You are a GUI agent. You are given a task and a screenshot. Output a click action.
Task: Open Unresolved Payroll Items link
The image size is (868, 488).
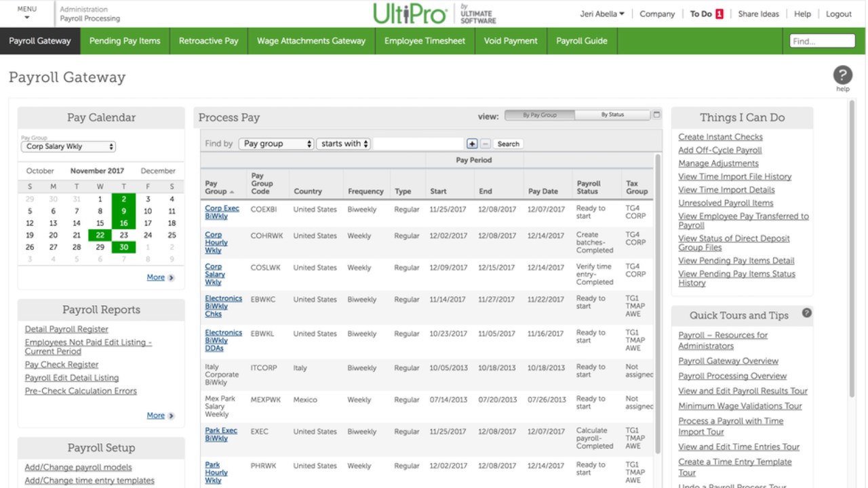(726, 203)
